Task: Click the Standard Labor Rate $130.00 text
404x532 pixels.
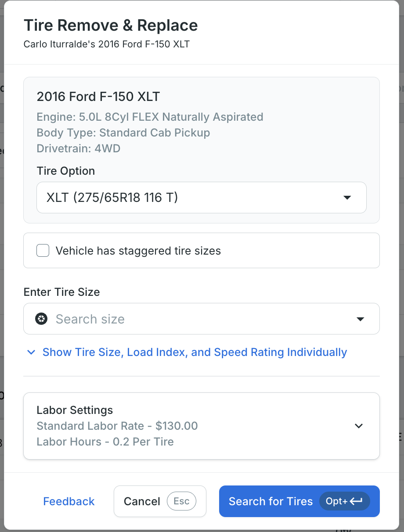Action: 117,426
